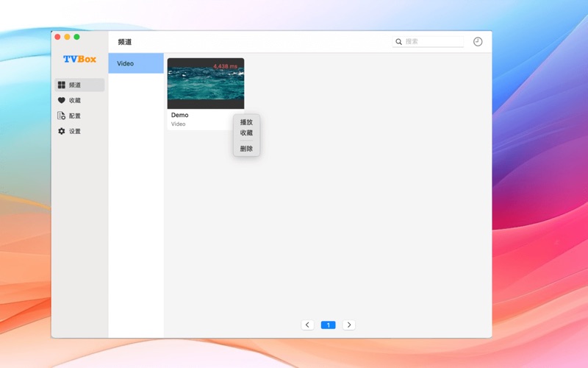Click the TVBox logo
The width and height of the screenshot is (588, 368).
[x=79, y=59]
